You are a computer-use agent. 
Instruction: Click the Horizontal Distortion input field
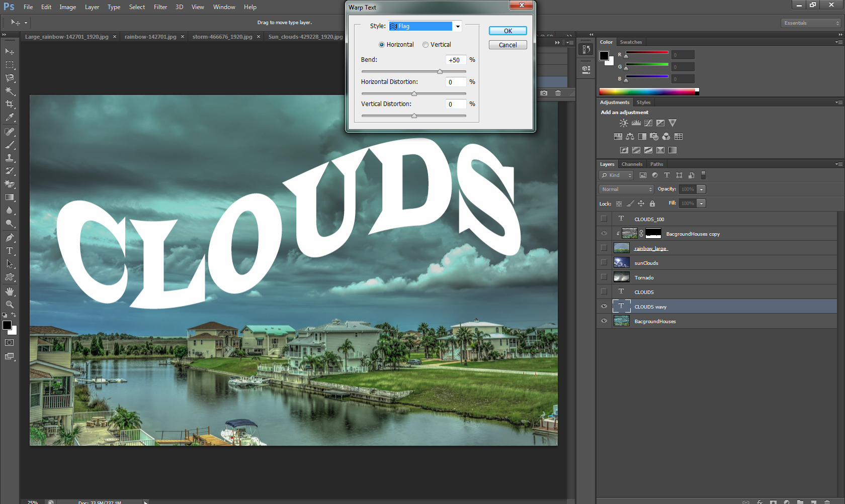456,82
